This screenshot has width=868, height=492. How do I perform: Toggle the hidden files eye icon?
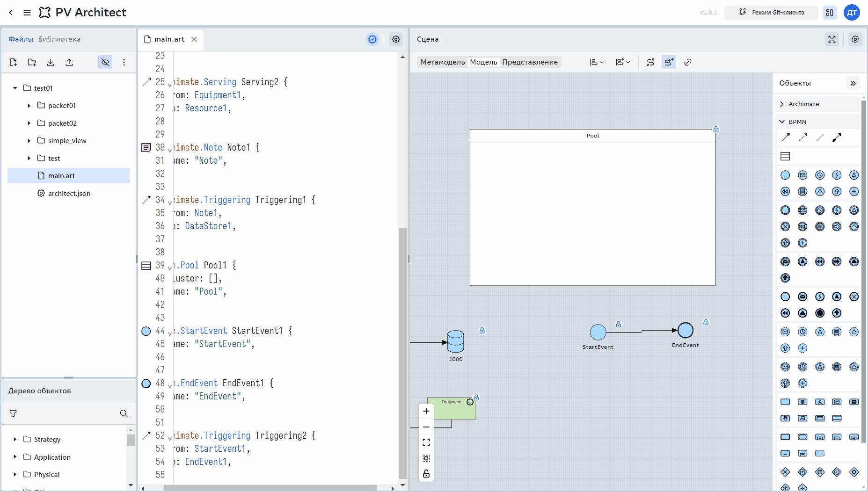point(105,62)
